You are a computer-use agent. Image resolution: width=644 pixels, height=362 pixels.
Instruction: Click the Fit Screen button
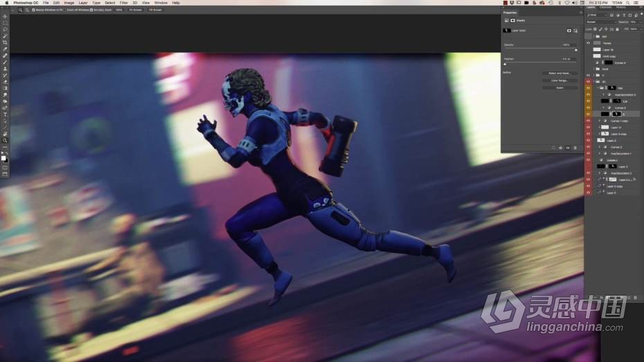[x=136, y=10]
